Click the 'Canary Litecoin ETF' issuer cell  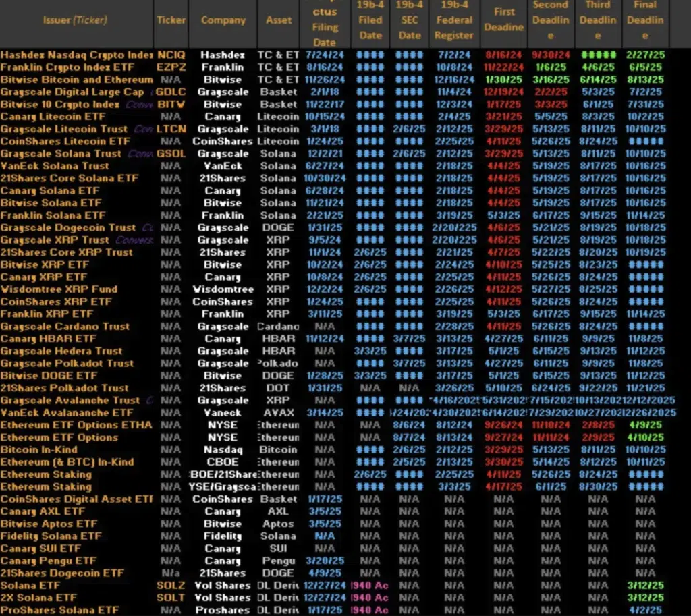point(53,117)
